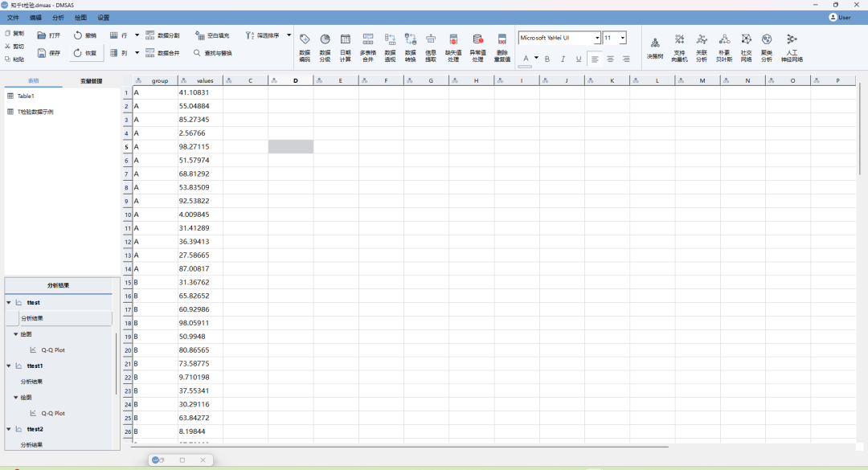Viewport: 868px width, 470px height.
Task: Click the 保存 save button
Action: pyautogui.click(x=49, y=53)
